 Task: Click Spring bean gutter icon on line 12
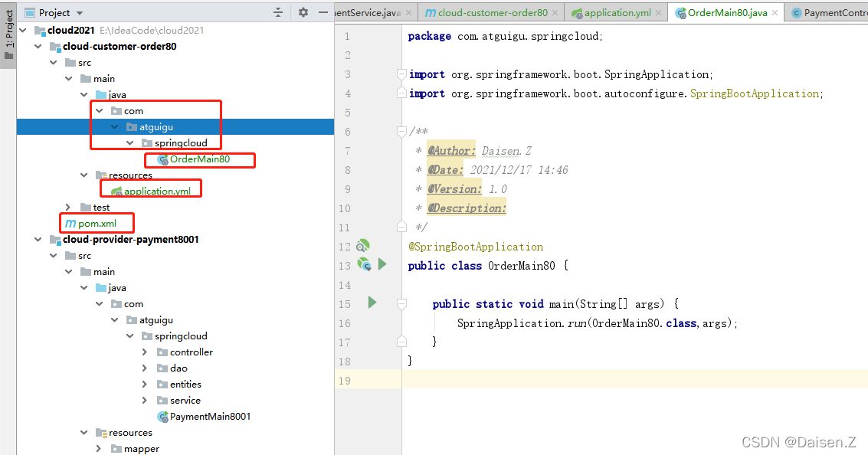[x=362, y=246]
